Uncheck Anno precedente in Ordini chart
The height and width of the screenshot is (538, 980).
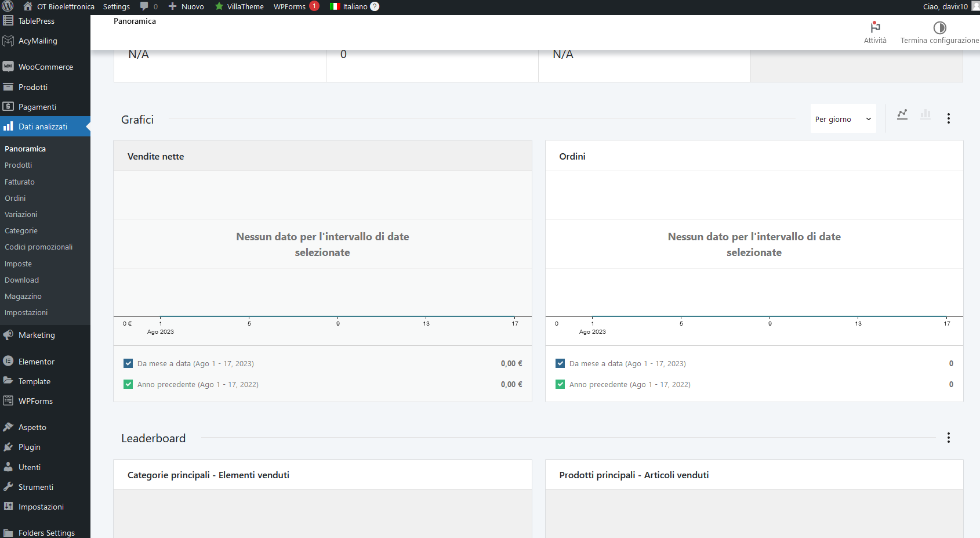[x=560, y=384]
